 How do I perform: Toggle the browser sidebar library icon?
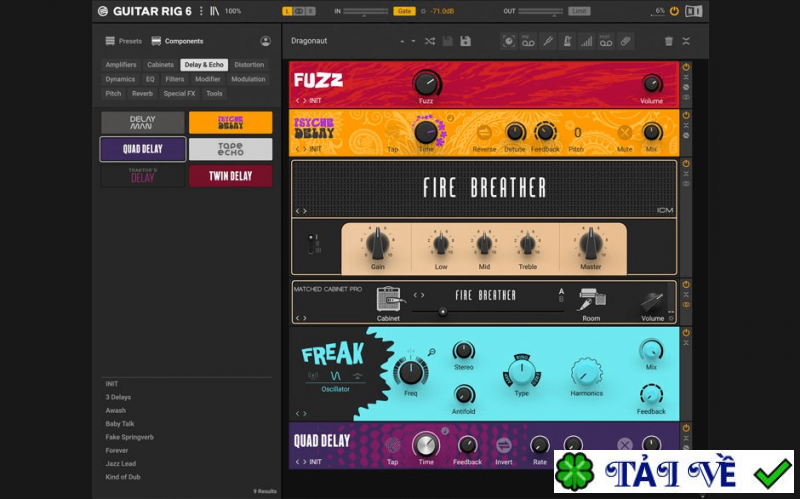point(214,11)
